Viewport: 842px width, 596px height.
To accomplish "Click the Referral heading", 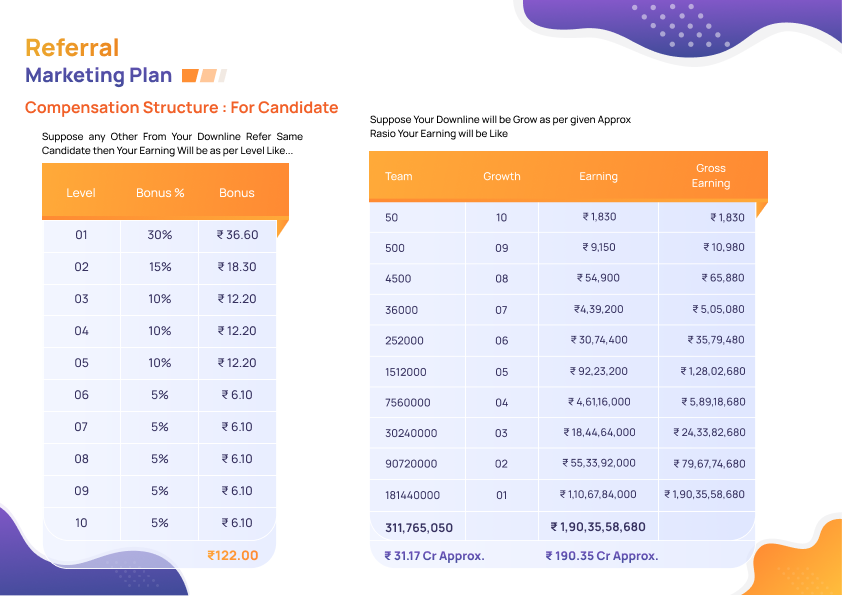I will [x=72, y=47].
